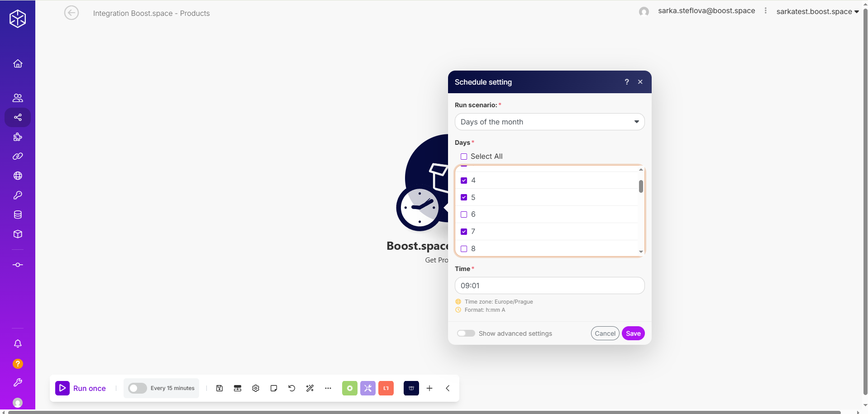Open notifications bell icon
This screenshot has height=414, width=868.
(x=18, y=344)
